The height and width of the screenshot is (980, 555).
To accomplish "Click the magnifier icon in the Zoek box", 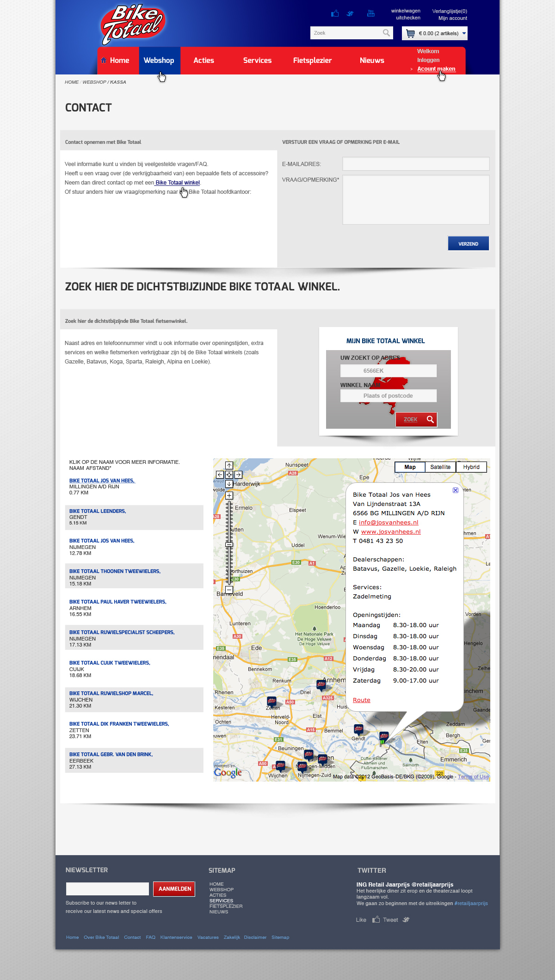I will point(386,33).
